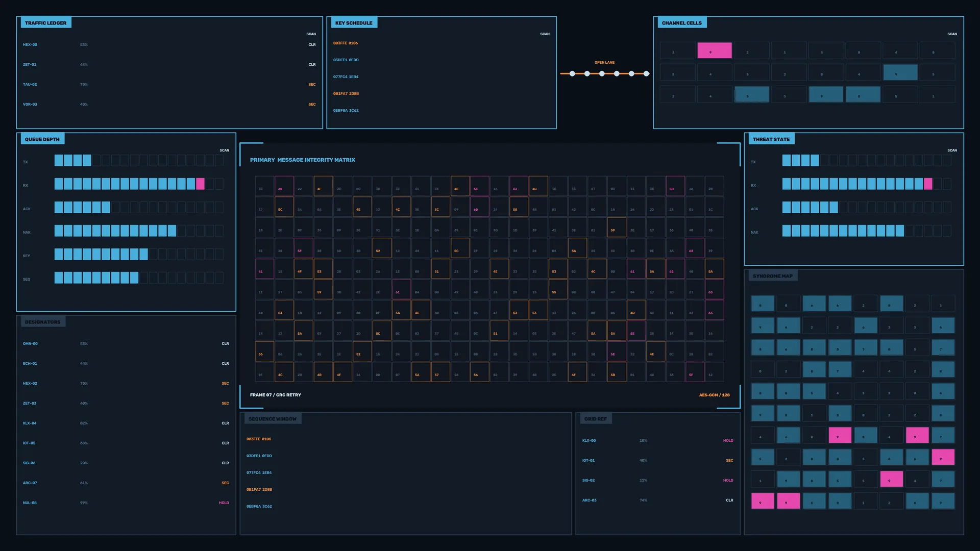Click the HOLD status of KLX-00
The width and height of the screenshot is (980, 551).
click(728, 441)
